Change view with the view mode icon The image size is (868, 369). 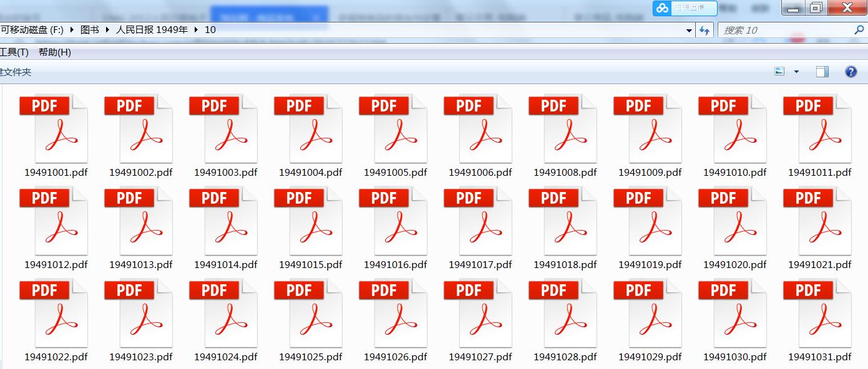(779, 72)
